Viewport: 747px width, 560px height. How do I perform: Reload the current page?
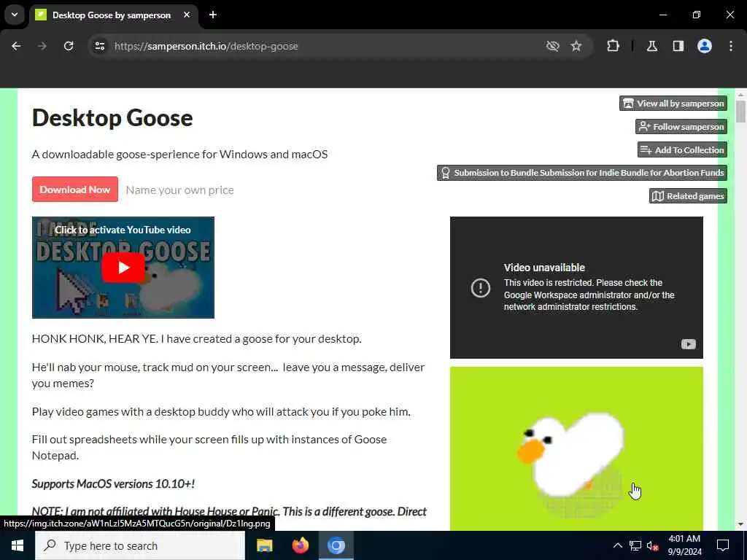click(x=69, y=46)
